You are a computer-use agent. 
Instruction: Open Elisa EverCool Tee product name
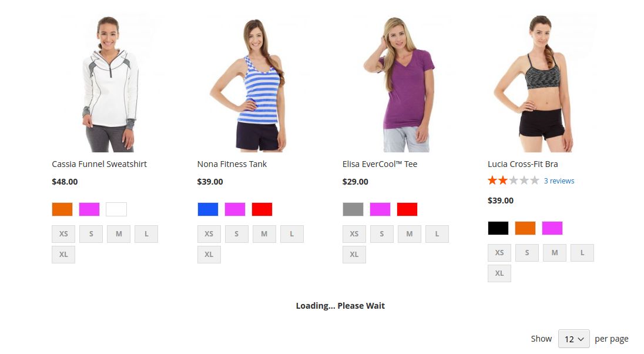(380, 164)
